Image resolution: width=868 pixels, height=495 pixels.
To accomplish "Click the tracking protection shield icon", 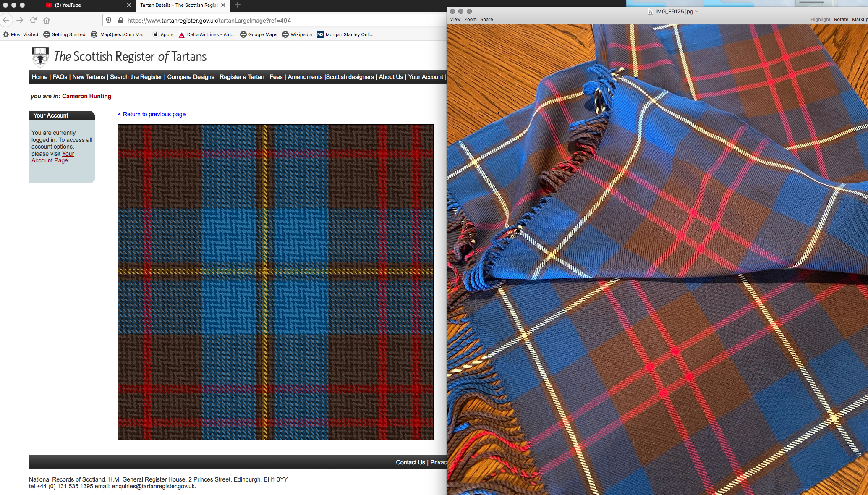I will point(109,20).
